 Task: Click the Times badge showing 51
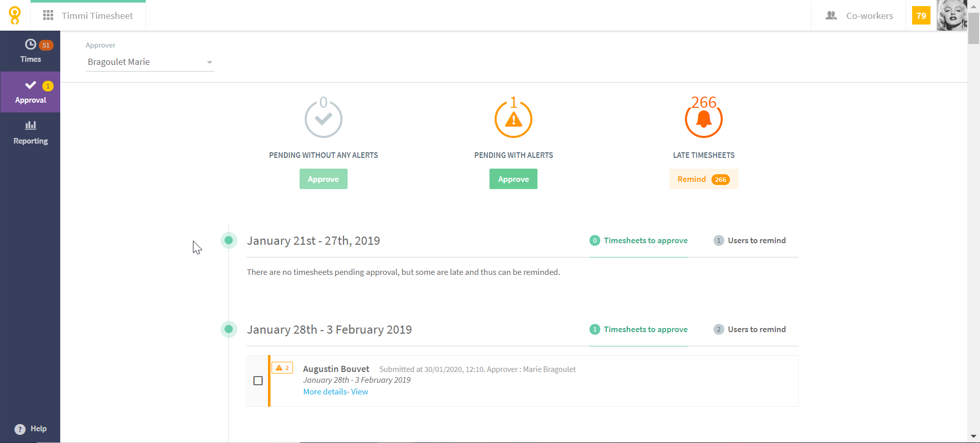pyautogui.click(x=46, y=45)
